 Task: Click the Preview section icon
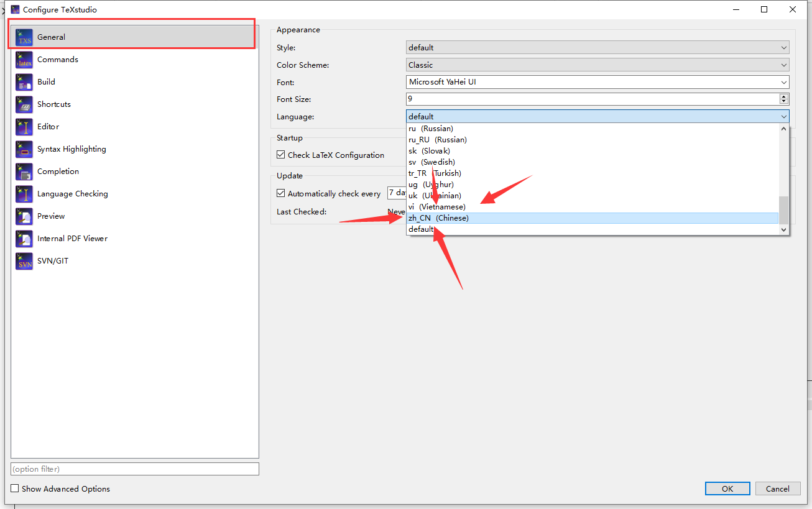[24, 216]
